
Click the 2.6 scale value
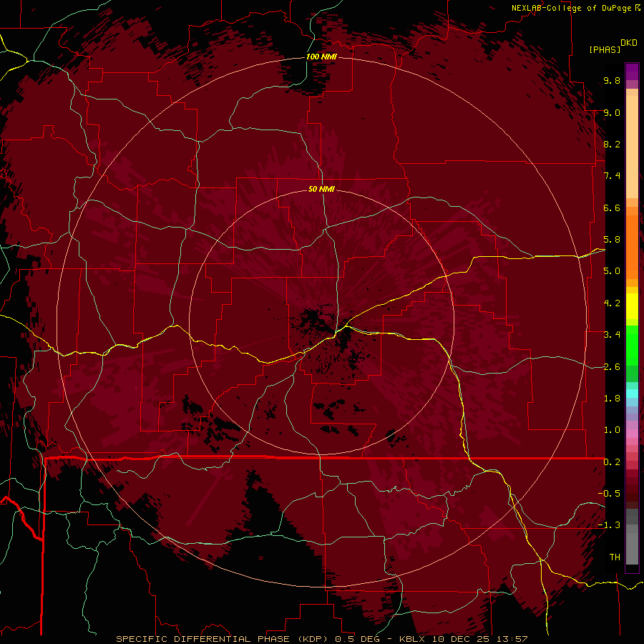tap(612, 367)
